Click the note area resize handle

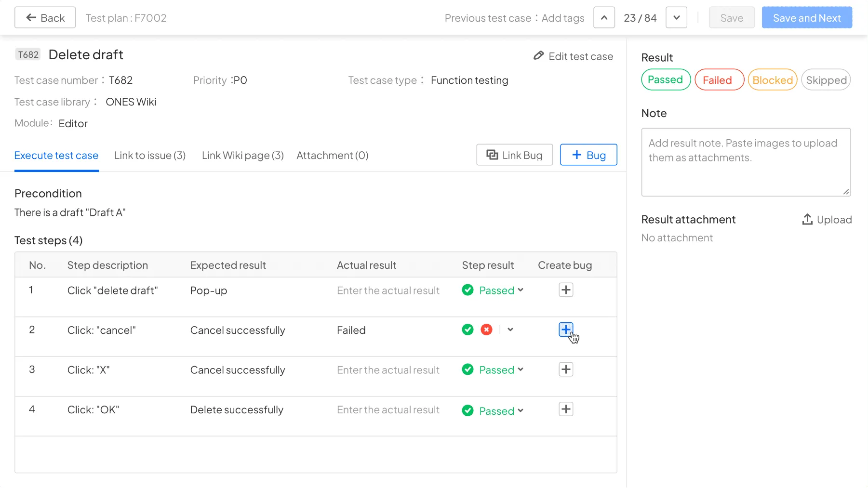[x=846, y=191]
